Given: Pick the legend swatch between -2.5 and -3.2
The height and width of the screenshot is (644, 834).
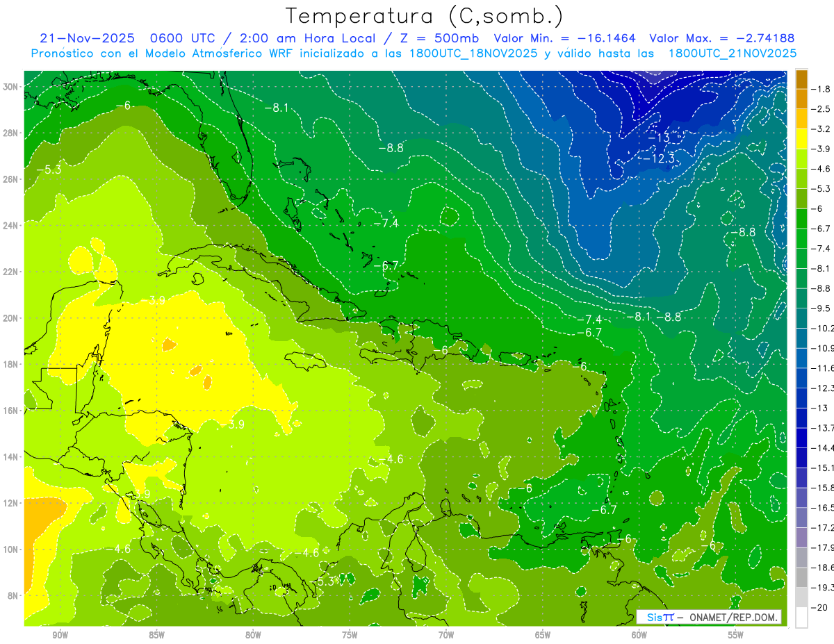Looking at the screenshot, I should pyautogui.click(x=801, y=119).
